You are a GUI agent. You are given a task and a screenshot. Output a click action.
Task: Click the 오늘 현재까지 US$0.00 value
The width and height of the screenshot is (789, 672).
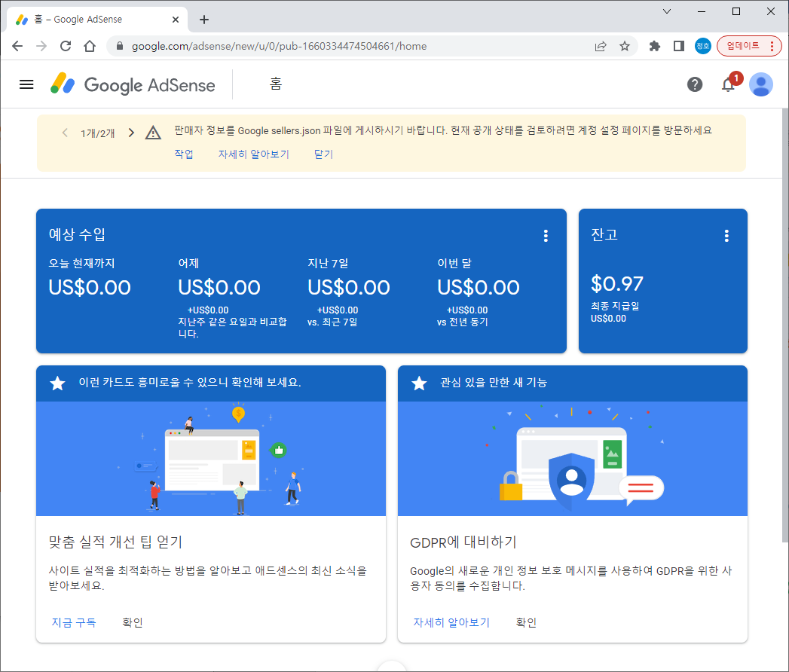pos(90,288)
